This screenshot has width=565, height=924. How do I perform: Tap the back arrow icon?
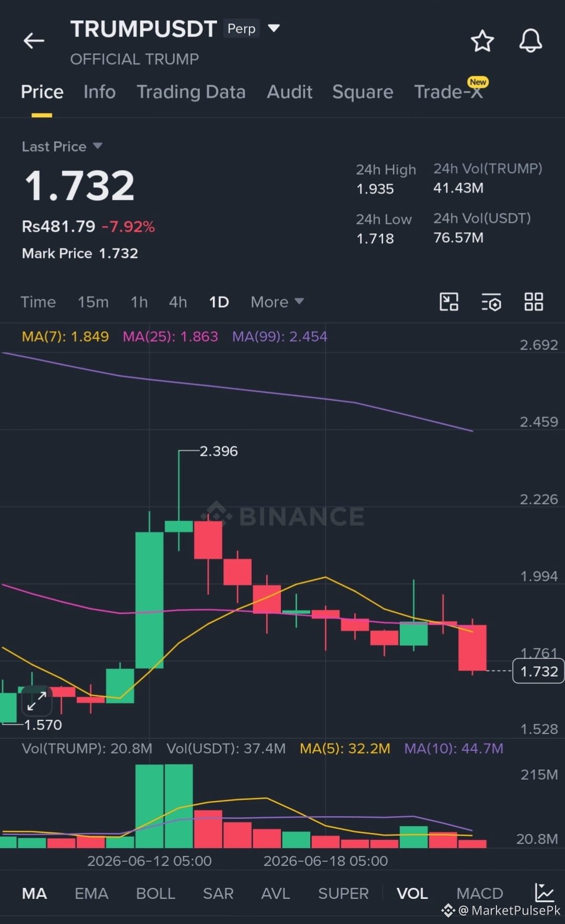click(34, 41)
